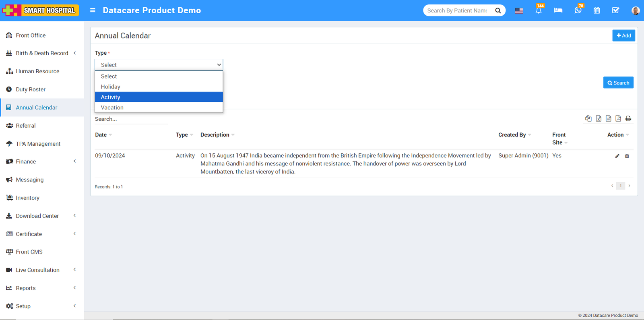Screen dimensions: 644x320
Task: Choose Holiday from the Type dropdown
Action: point(111,87)
